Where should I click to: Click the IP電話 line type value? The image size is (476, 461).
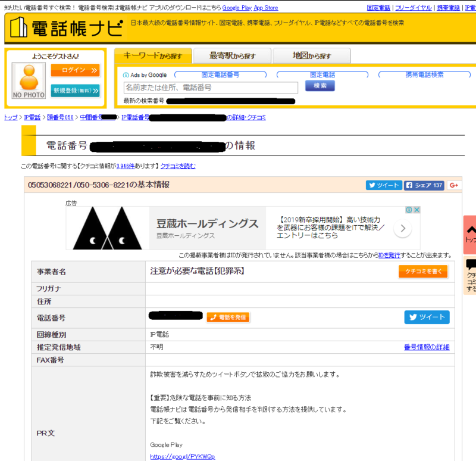coord(159,335)
